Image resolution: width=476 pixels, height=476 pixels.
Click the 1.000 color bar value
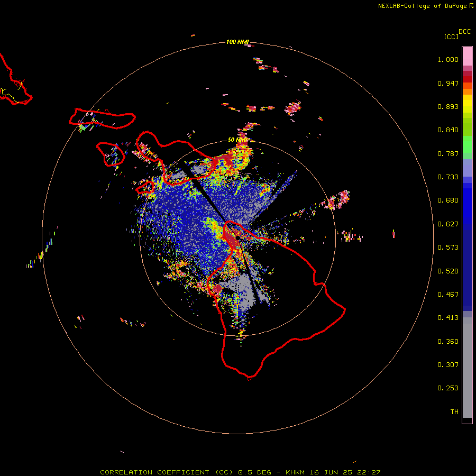pyautogui.click(x=448, y=59)
